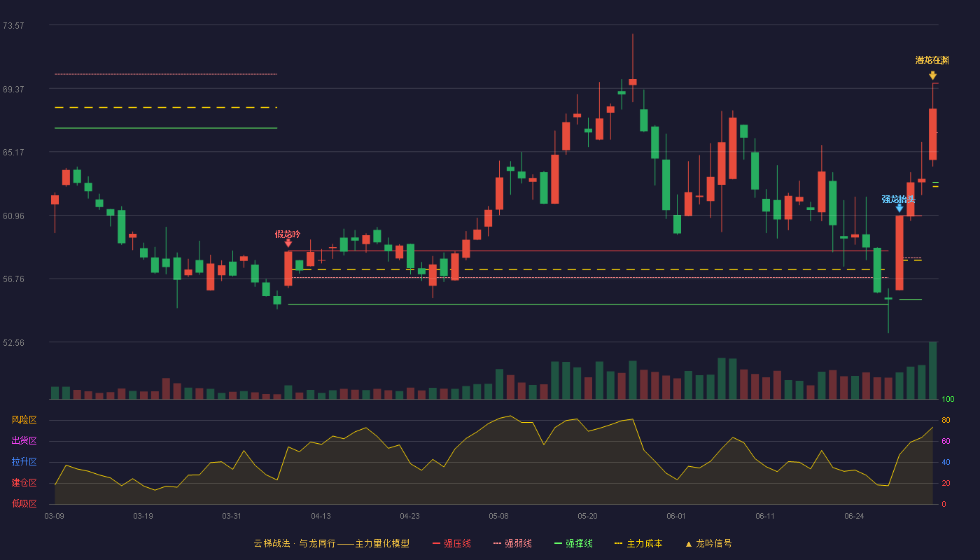Toggle the 强压线 legend entry
The image size is (980, 560).
coord(451,543)
